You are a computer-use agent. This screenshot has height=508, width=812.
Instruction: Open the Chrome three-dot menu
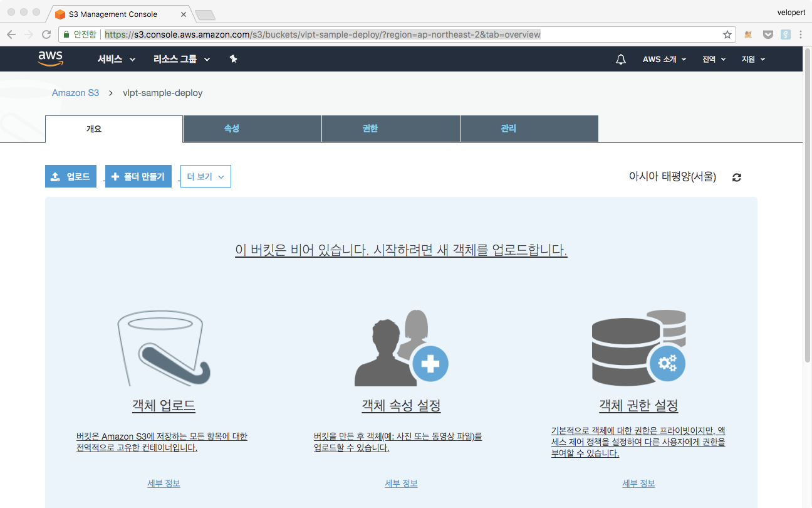[x=801, y=34]
